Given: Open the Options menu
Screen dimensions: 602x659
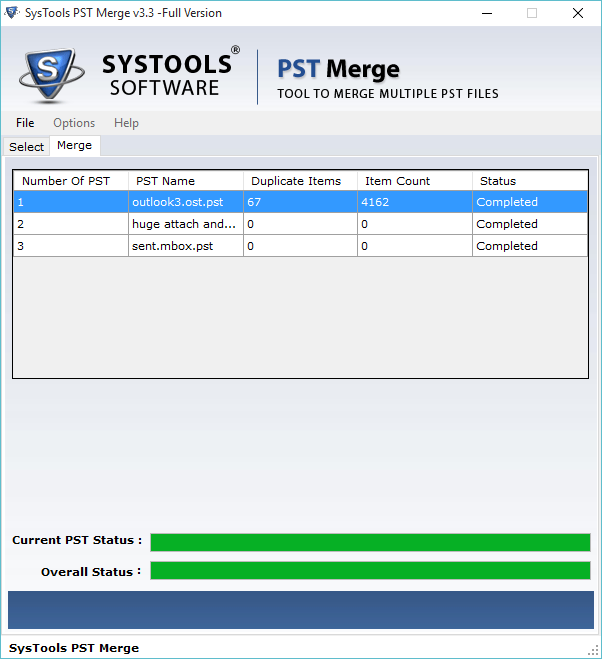Looking at the screenshot, I should point(74,123).
